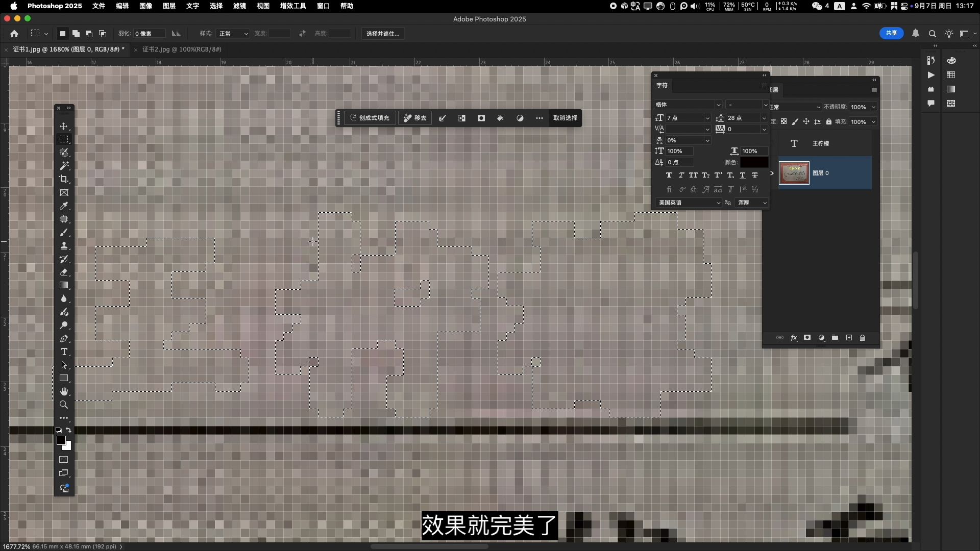980x551 pixels.
Task: Select the Zoom tool in toolbox
Action: coord(64,405)
